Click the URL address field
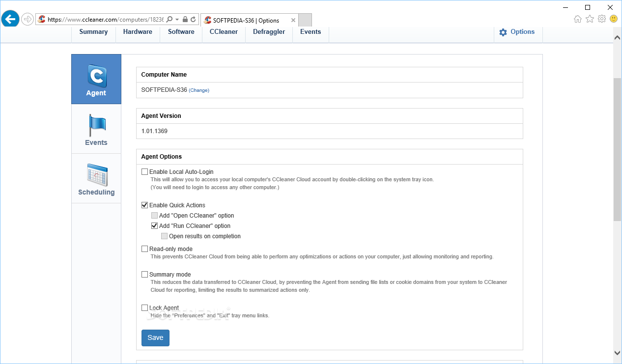Viewport: 622px width, 364px height. coord(106,20)
